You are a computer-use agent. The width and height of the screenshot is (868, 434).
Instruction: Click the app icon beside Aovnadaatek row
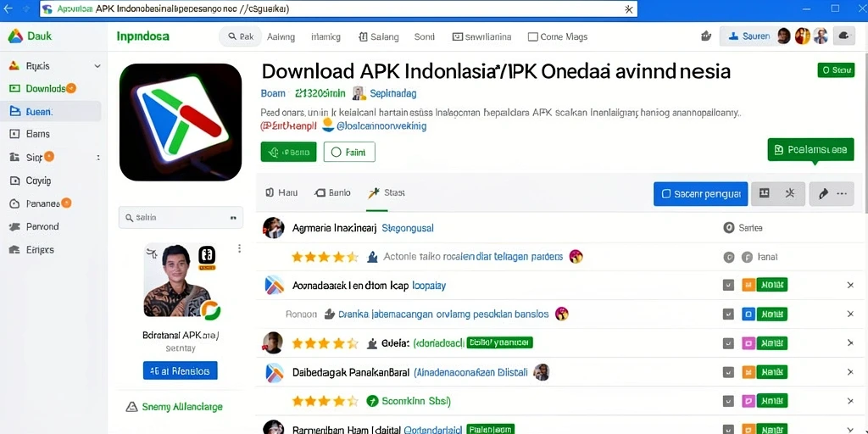point(274,286)
